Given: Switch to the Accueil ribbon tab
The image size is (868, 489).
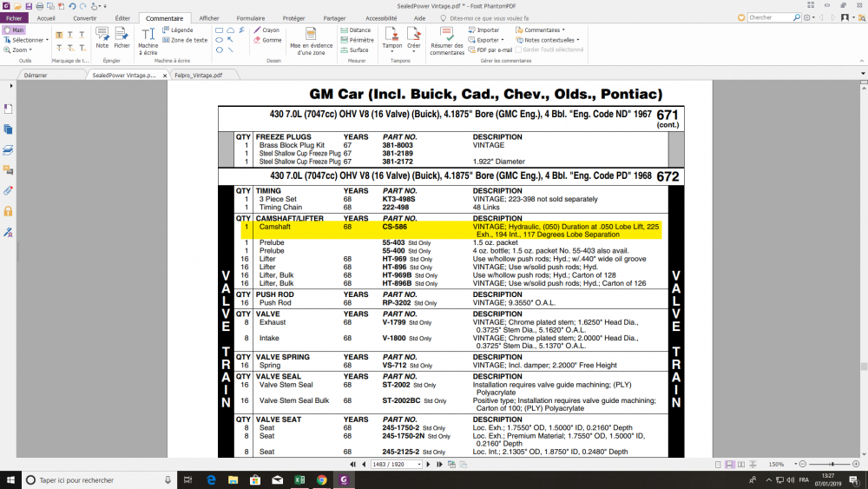Looking at the screenshot, I should (x=46, y=18).
